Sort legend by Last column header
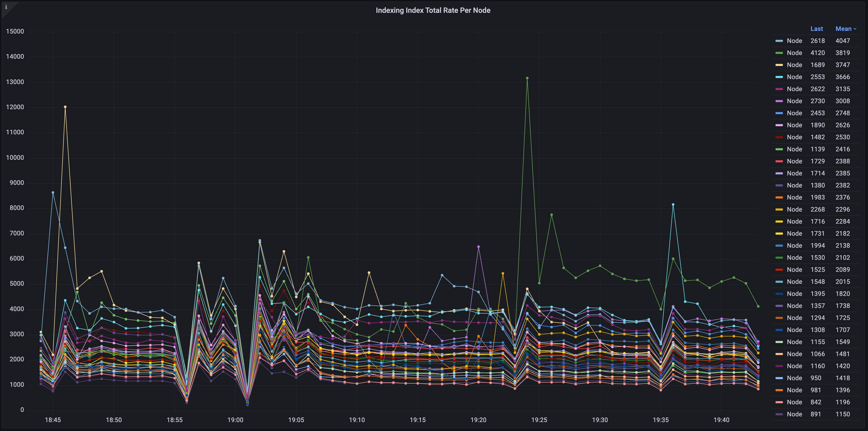This screenshot has height=431, width=868. [x=816, y=29]
